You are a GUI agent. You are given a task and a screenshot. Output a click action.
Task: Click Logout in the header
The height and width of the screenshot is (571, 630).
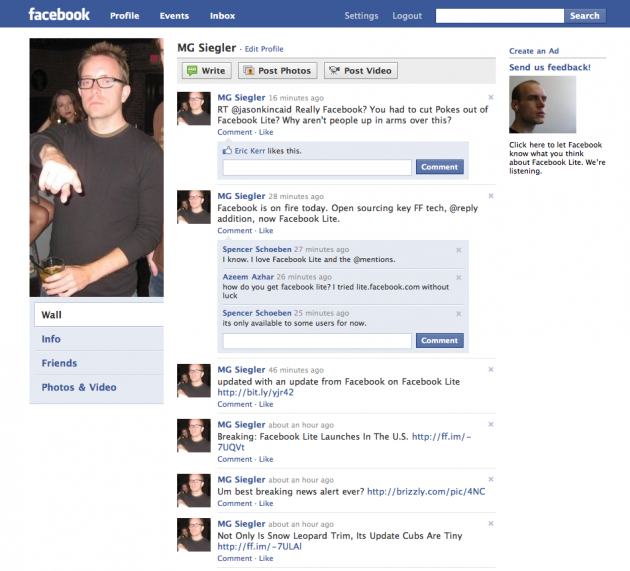click(x=407, y=16)
